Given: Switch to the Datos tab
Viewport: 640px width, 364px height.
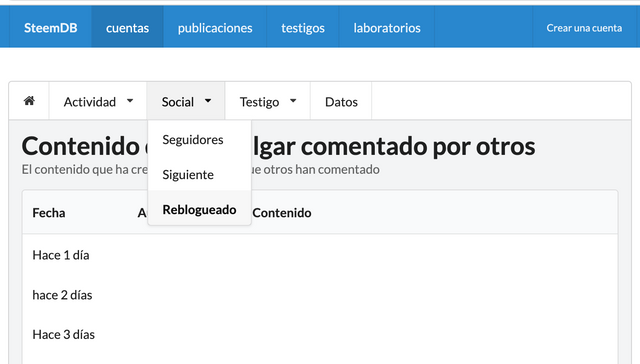Looking at the screenshot, I should coord(341,101).
